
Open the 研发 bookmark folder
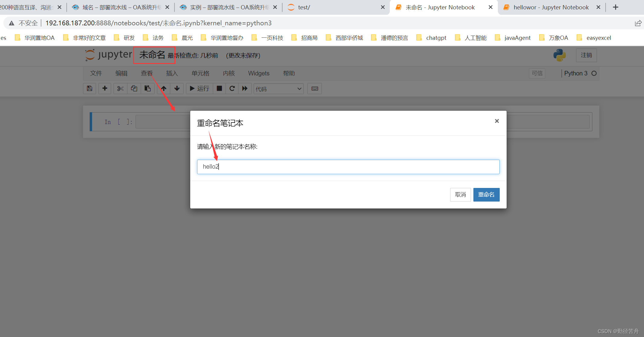click(124, 38)
